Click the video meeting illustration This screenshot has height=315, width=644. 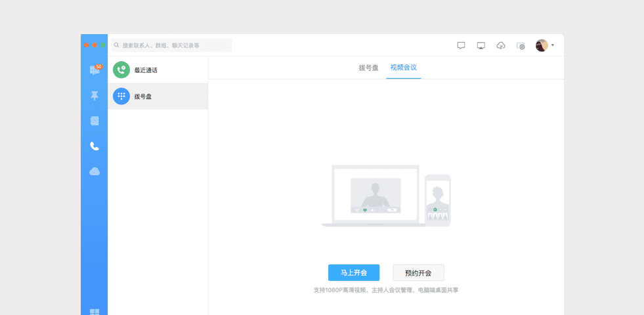pyautogui.click(x=386, y=196)
